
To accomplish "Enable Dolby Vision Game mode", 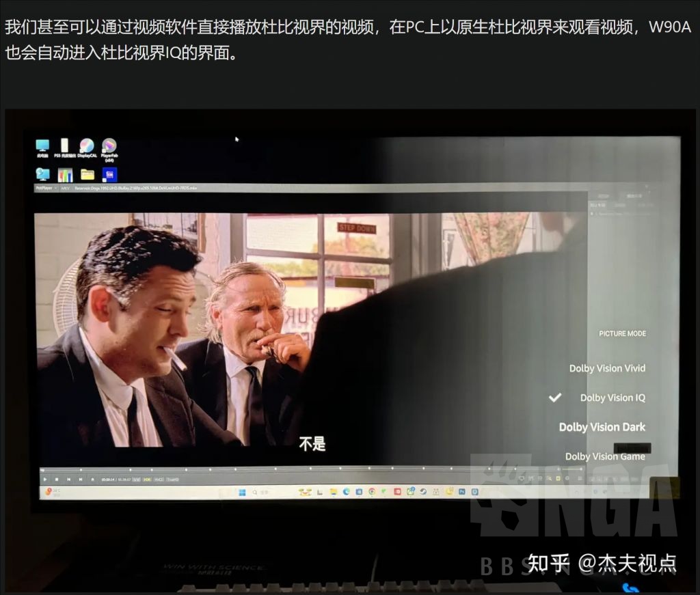I will (x=606, y=456).
